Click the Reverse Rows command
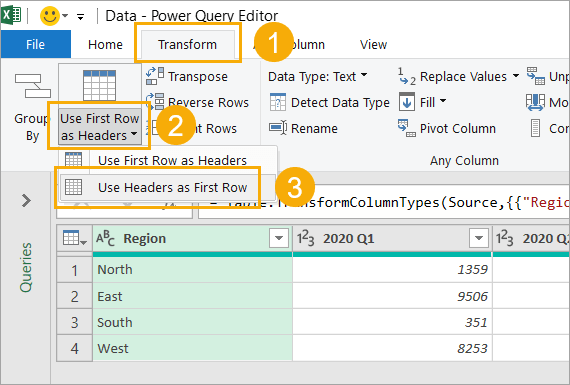 pyautogui.click(x=208, y=103)
